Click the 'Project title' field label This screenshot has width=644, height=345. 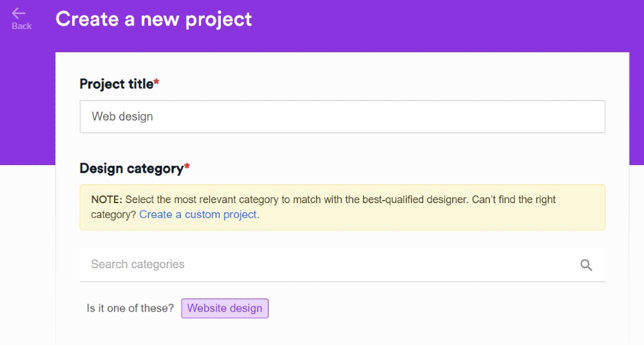pyautogui.click(x=116, y=84)
